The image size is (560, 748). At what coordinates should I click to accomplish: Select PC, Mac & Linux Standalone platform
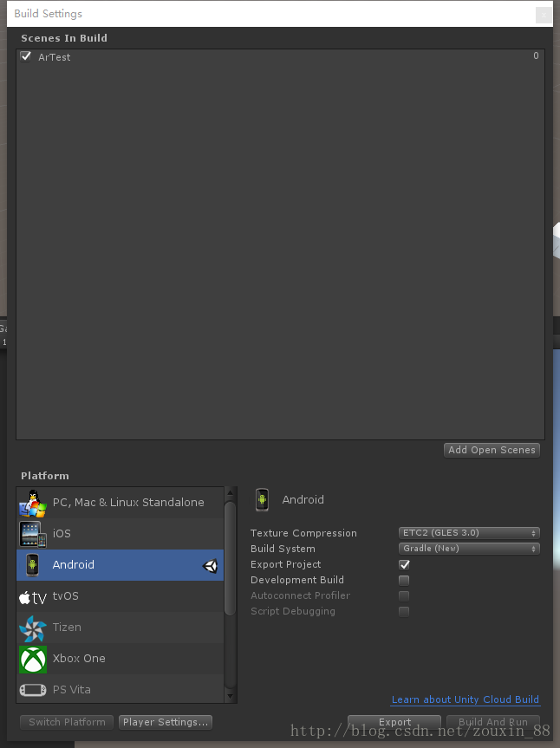pyautogui.click(x=120, y=503)
